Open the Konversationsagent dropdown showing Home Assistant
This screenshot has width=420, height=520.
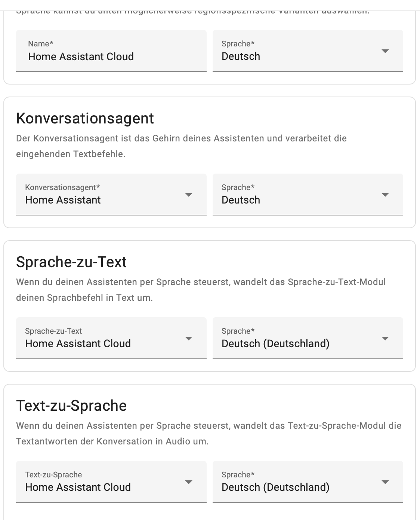(x=111, y=195)
